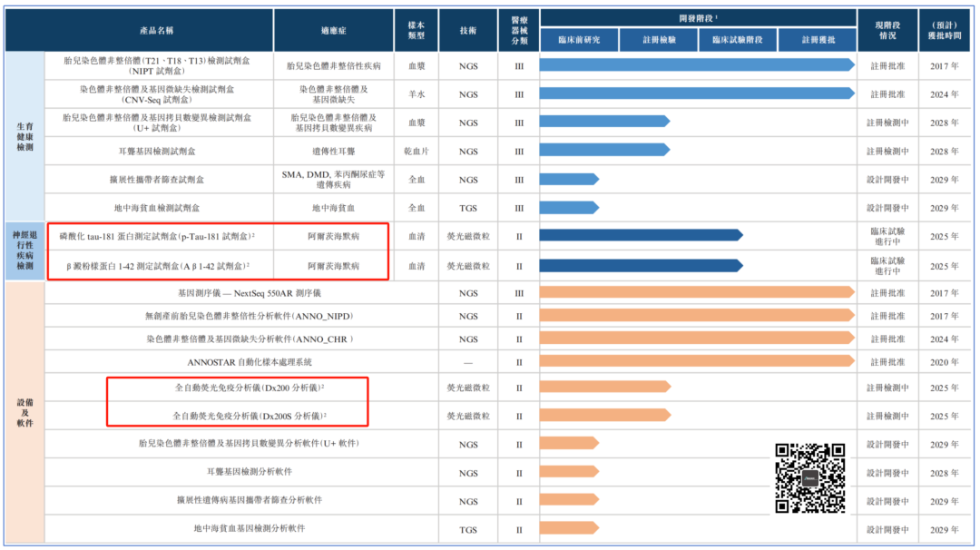The width and height of the screenshot is (980, 550).
Task: Click the p-Tau-181 試劑盒 product name
Action: 156,236
